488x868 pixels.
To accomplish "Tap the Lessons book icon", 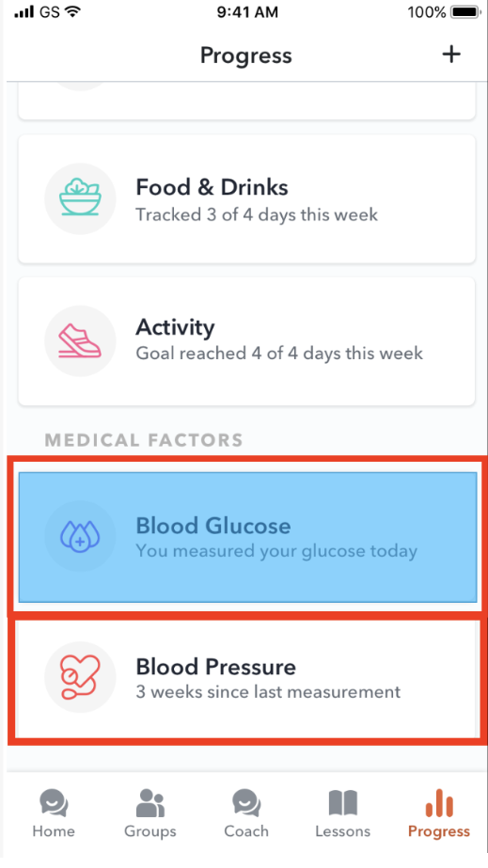I will [x=343, y=803].
